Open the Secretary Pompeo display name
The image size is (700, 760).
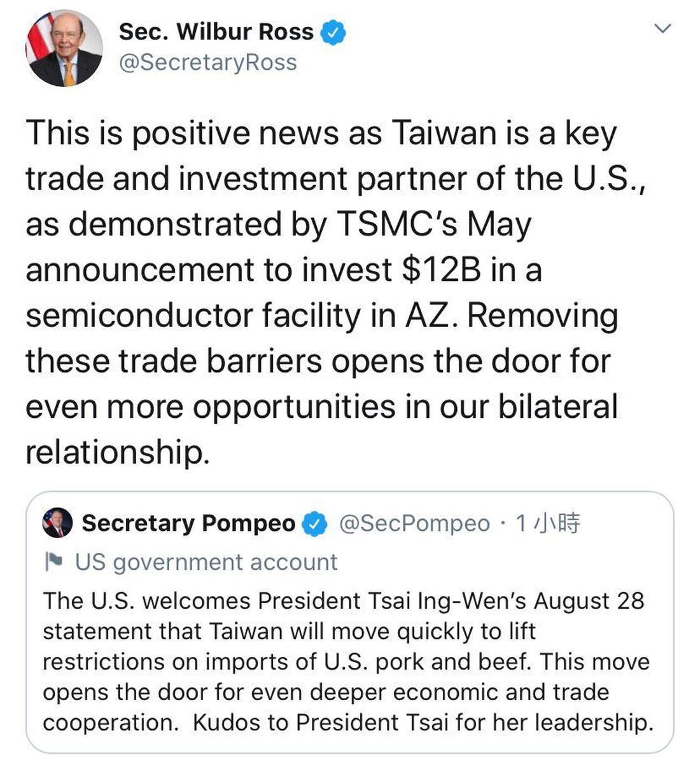coord(188,523)
